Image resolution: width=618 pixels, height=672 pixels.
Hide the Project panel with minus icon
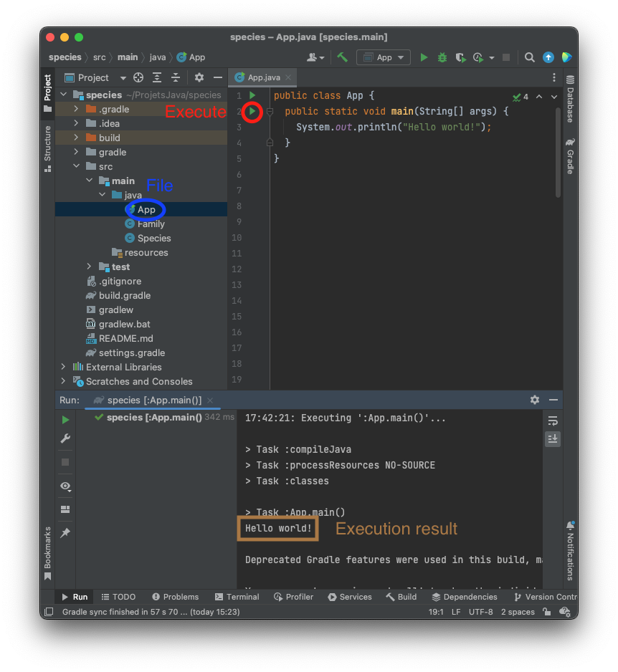218,77
